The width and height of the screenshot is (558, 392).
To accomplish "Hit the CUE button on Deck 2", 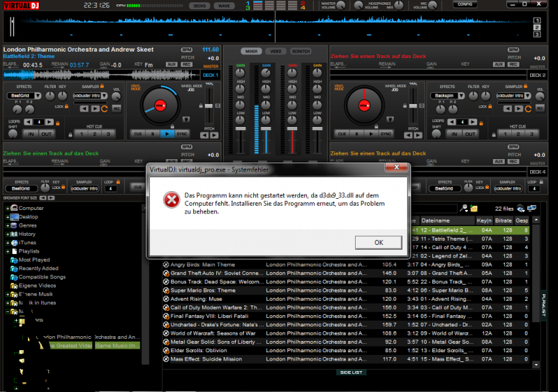I will point(342,134).
